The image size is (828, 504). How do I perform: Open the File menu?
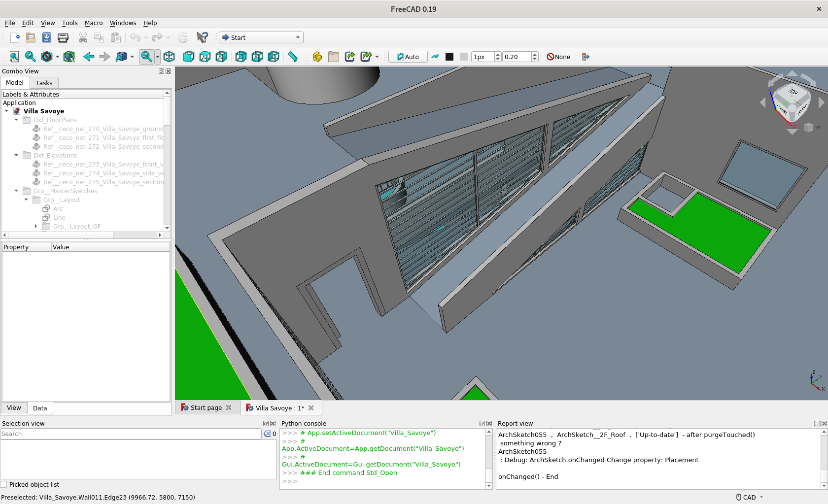coord(10,23)
